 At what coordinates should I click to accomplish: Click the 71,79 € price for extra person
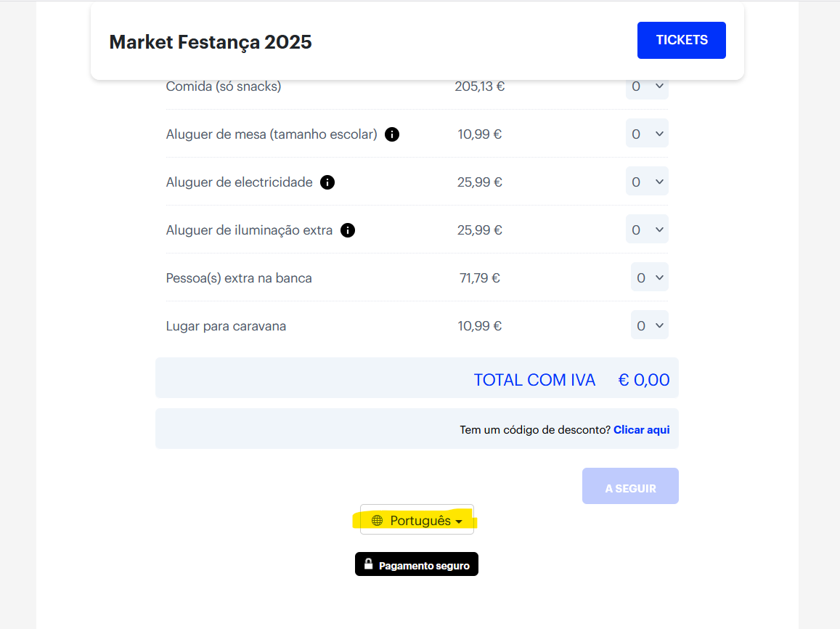(480, 278)
